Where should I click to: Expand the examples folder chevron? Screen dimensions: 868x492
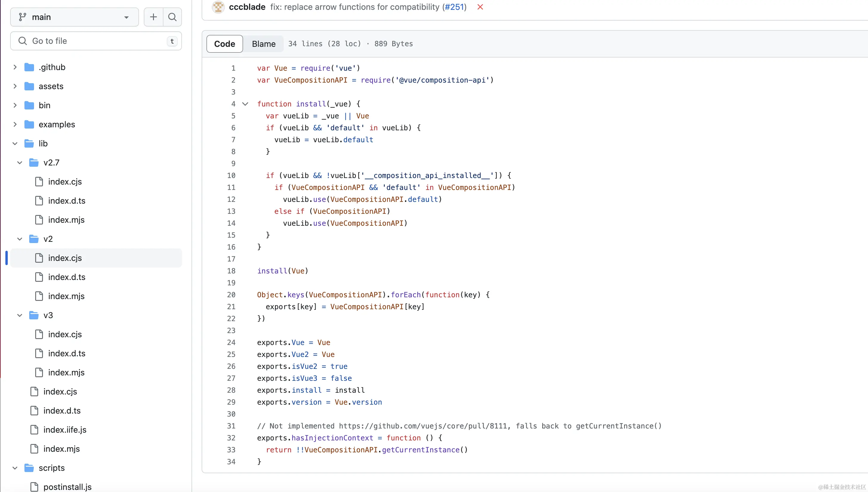click(15, 124)
